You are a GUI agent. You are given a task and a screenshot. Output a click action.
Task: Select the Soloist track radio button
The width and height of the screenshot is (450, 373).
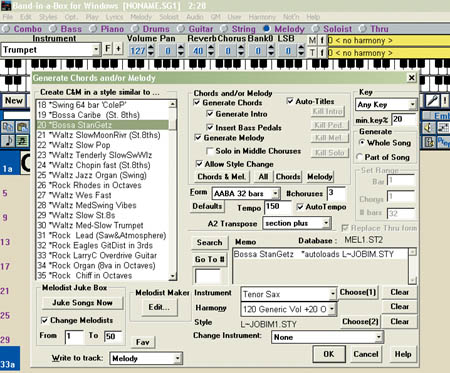(x=316, y=29)
